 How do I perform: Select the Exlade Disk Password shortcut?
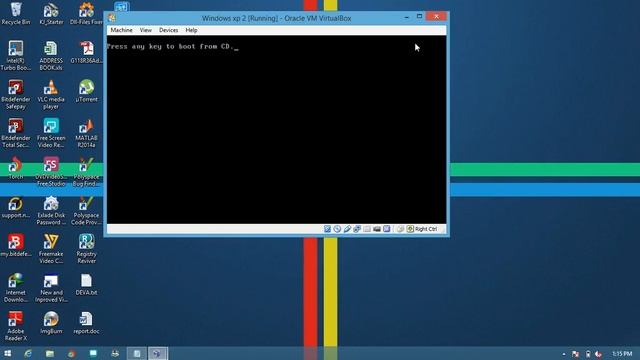(x=51, y=211)
